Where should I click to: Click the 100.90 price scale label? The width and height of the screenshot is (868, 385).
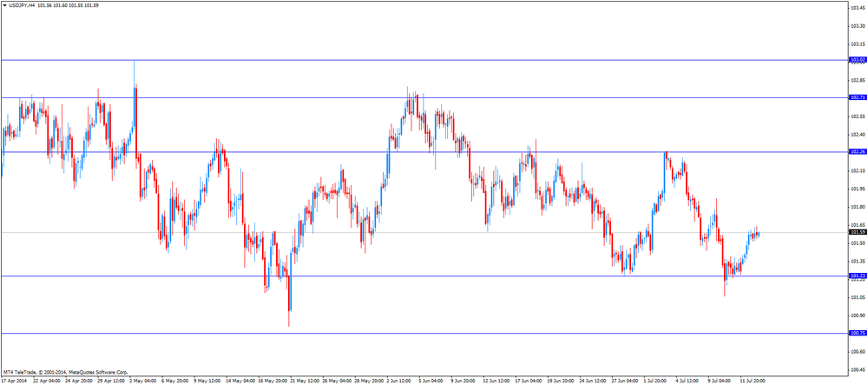pyautogui.click(x=858, y=315)
